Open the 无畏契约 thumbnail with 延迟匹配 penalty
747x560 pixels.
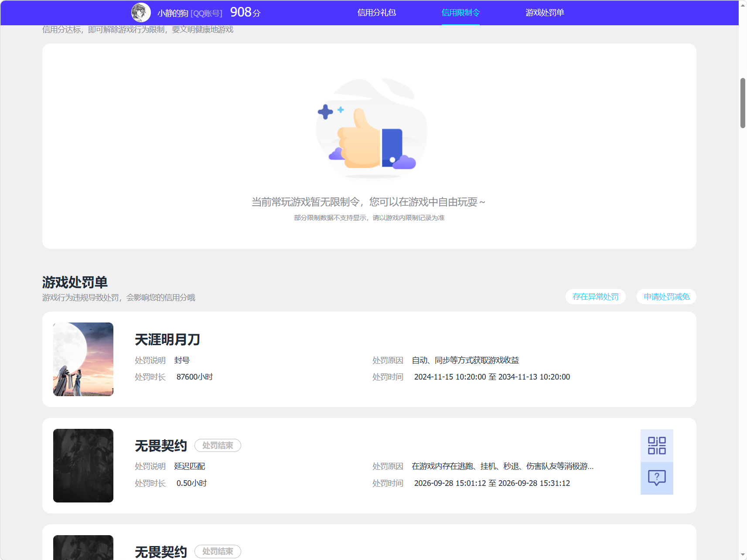point(83,465)
